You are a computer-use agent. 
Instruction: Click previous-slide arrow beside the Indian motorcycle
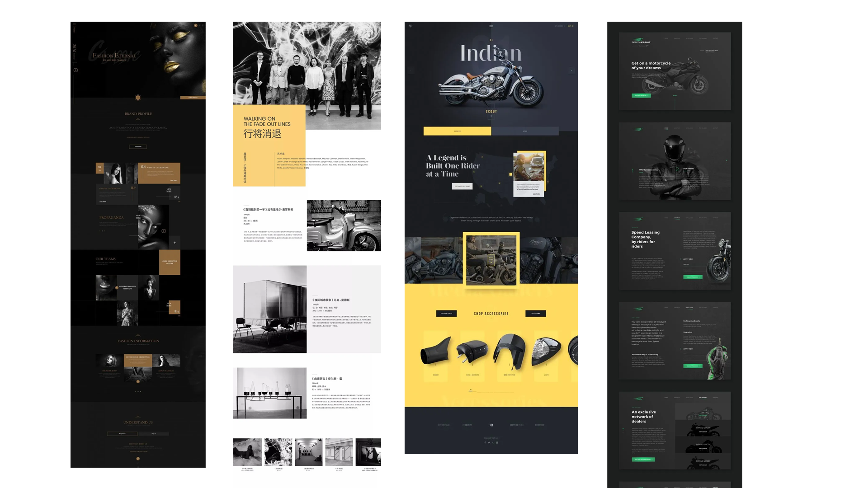click(x=411, y=70)
